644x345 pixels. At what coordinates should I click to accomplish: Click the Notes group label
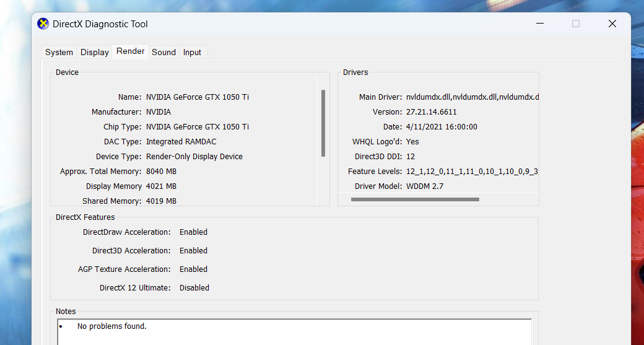tap(66, 312)
